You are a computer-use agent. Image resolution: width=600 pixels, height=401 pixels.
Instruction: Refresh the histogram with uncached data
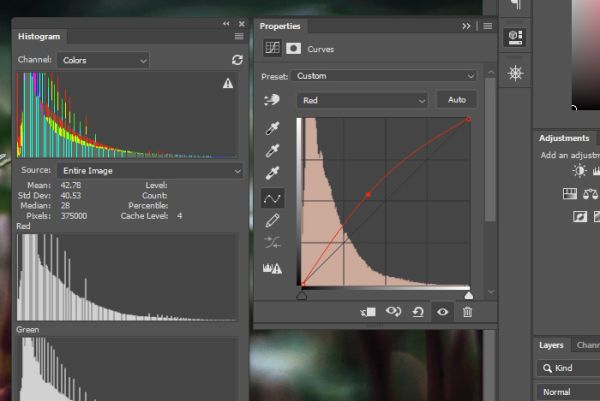coord(237,60)
